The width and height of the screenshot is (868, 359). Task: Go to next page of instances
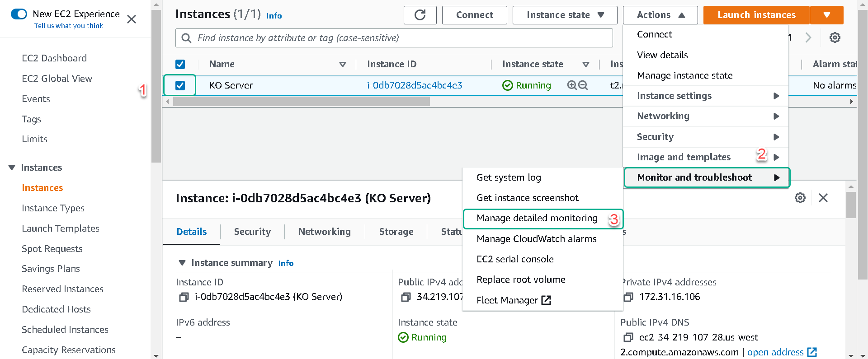(808, 37)
